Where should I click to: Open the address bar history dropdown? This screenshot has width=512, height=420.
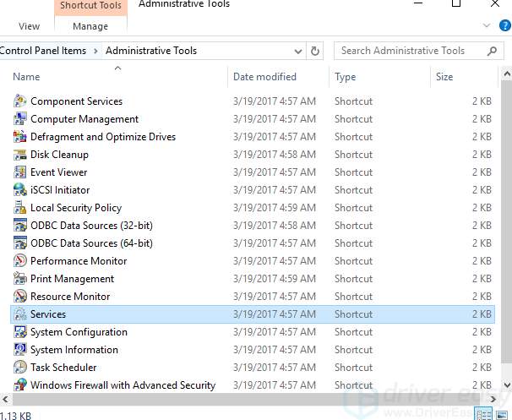(297, 52)
